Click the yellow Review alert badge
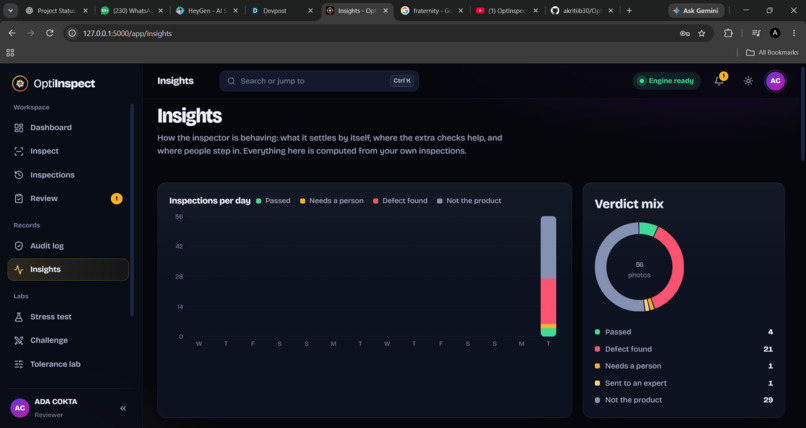The width and height of the screenshot is (806, 428). [x=117, y=198]
